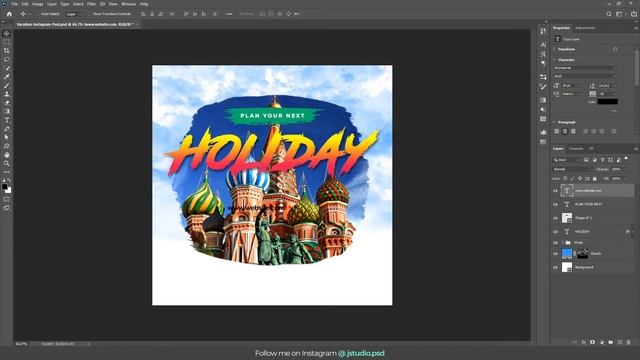The width and height of the screenshot is (640, 360).
Task: Hide the Shape layer
Action: tap(555, 218)
